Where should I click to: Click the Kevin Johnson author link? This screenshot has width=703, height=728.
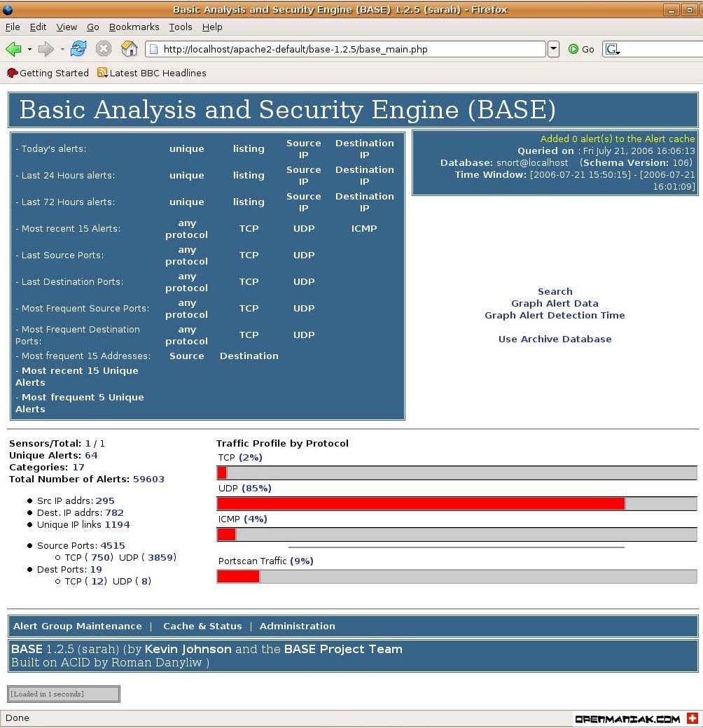click(x=188, y=649)
